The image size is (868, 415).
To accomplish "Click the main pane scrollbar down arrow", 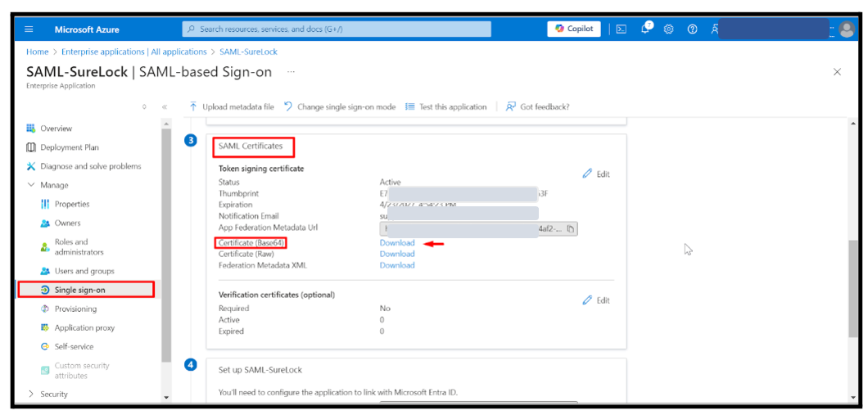I will point(853,397).
